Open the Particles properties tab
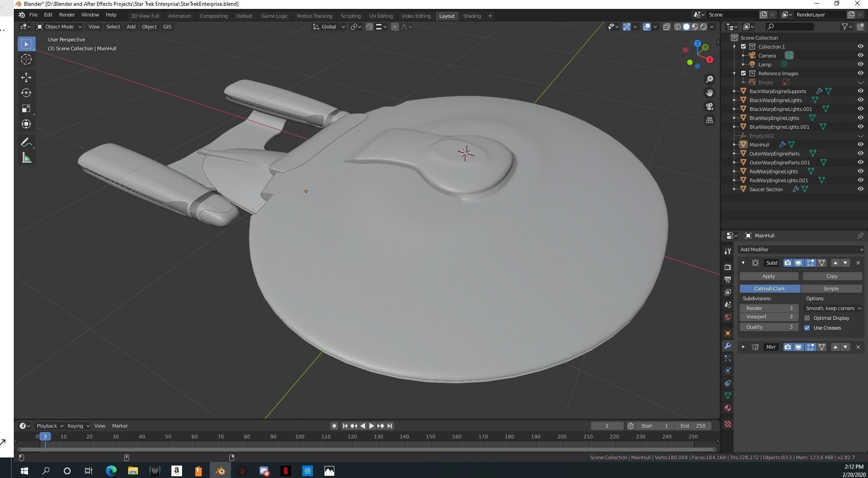868x478 pixels. click(728, 358)
